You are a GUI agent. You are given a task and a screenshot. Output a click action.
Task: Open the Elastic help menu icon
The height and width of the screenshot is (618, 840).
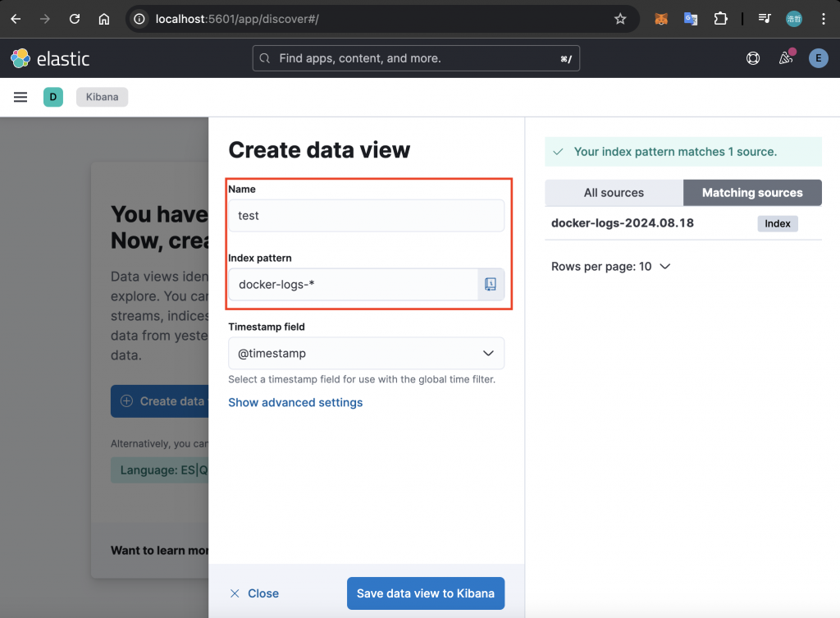pos(753,58)
